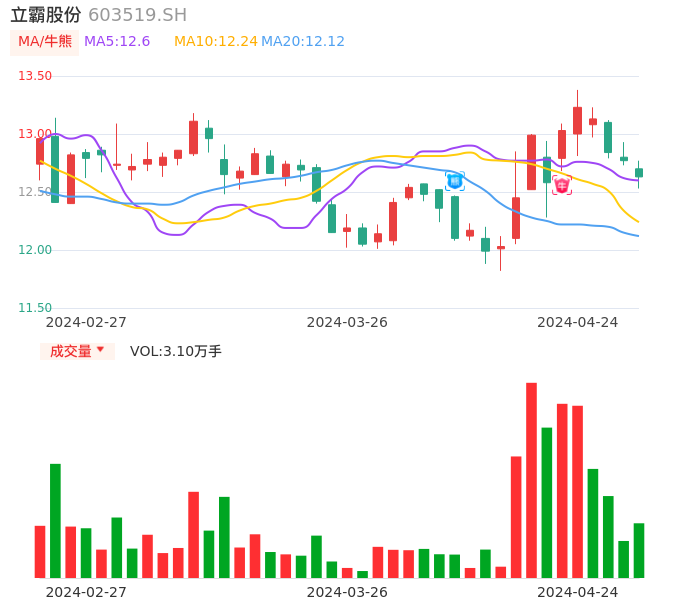Screen dimensions: 686x606
Task: Select the tall green volume bar near left edge
Action: (56, 520)
